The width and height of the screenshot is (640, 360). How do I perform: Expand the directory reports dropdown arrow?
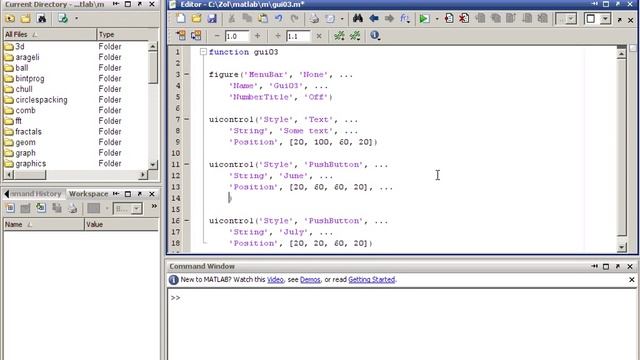tap(76, 18)
